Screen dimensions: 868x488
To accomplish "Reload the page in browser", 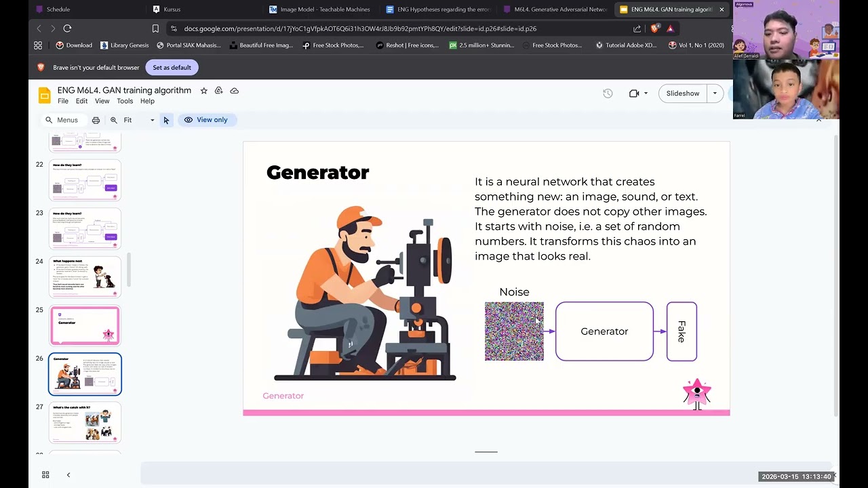I will pos(67,28).
